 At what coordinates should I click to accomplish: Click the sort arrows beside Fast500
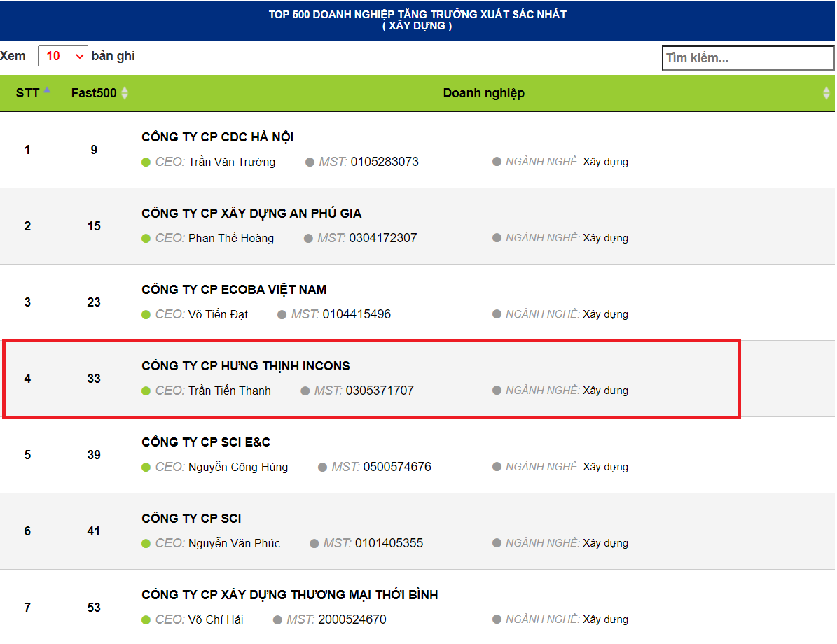[125, 93]
